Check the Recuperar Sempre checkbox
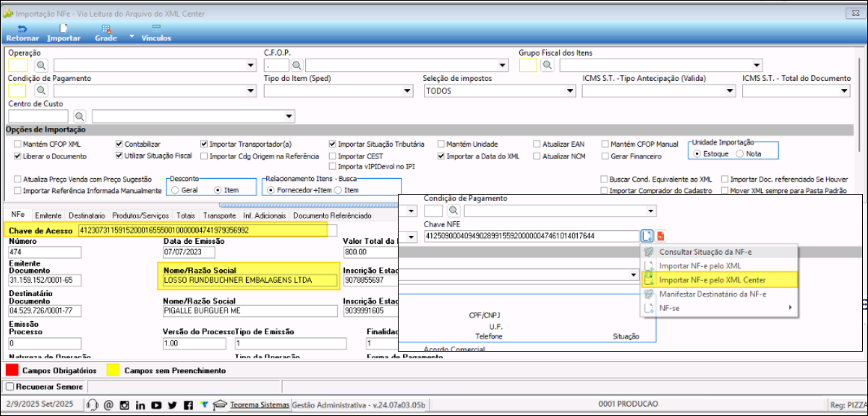Viewport: 868px width, 416px height. [x=10, y=387]
